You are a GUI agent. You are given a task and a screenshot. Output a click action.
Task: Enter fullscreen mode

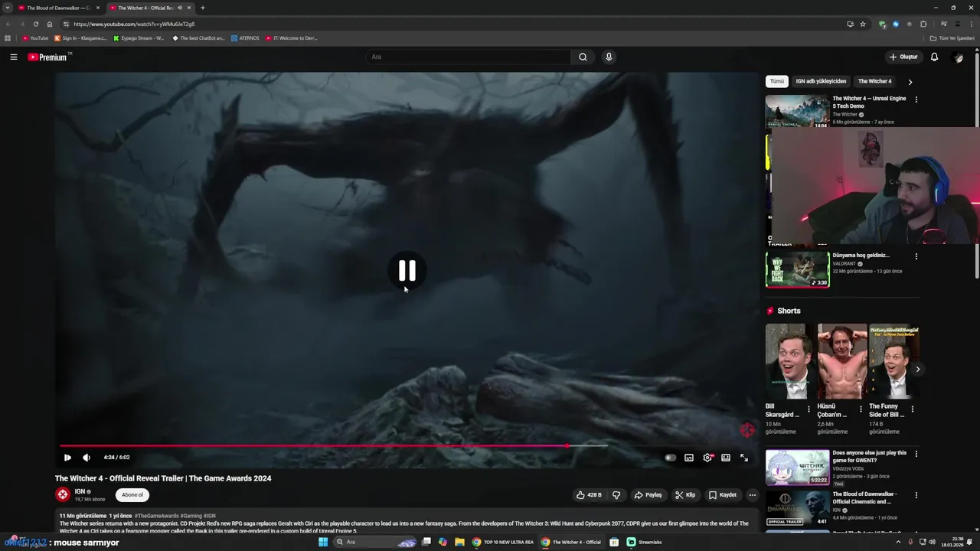click(x=744, y=458)
